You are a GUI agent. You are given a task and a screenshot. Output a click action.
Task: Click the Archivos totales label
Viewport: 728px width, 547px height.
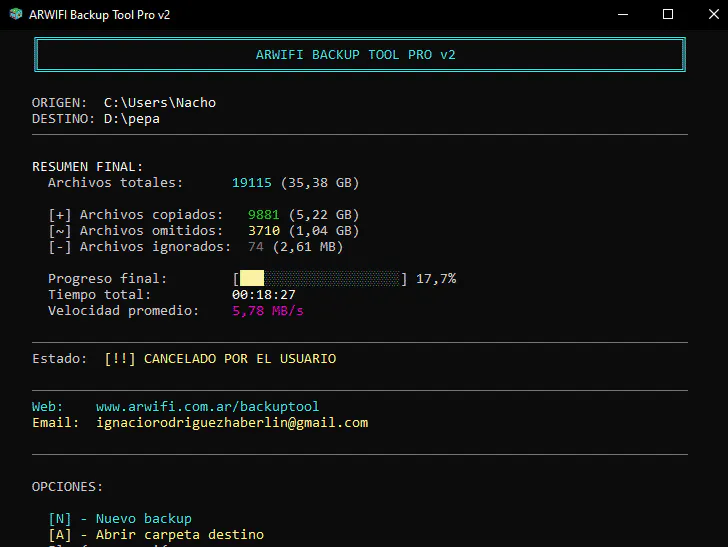pos(116,182)
